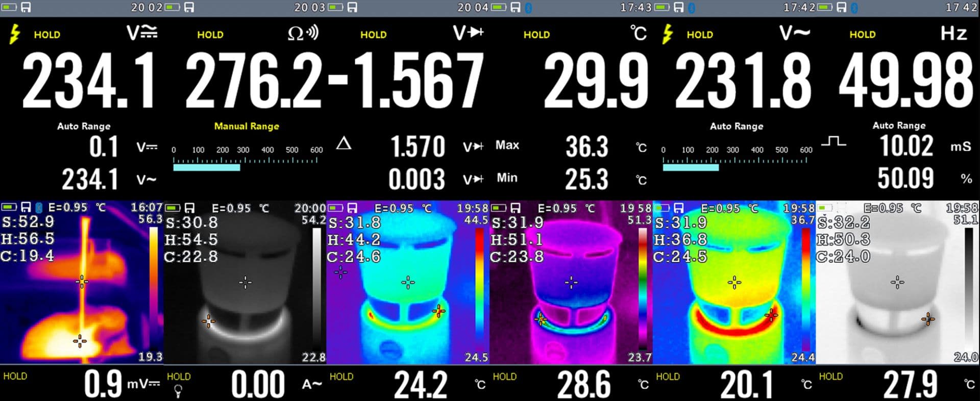Screen dimensions: 980x401
Task: Click the diode voltage symbol above -1.567
Action: click(x=468, y=33)
